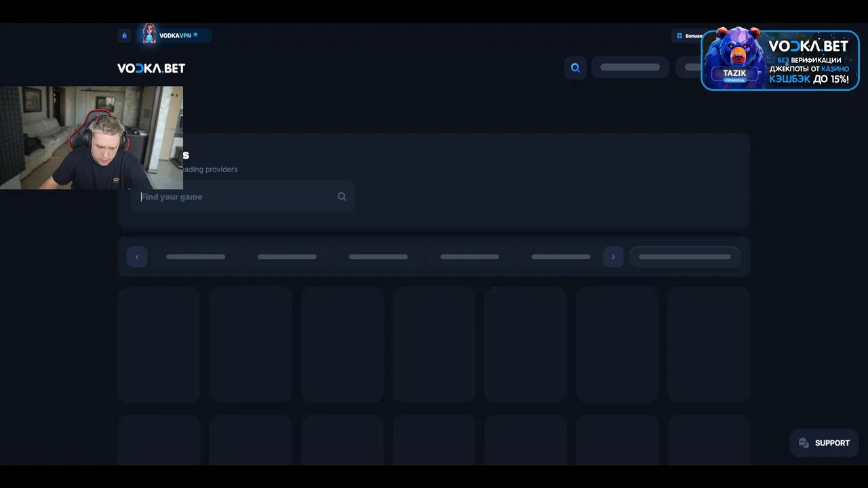Click the VODKA.BET site logo
868x488 pixels.
(151, 68)
